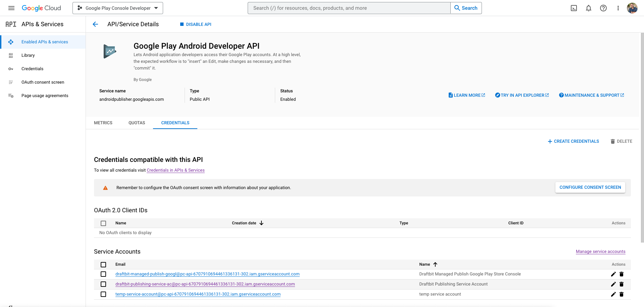Click the DISABLE API button
The height and width of the screenshot is (307, 644).
[x=196, y=24]
